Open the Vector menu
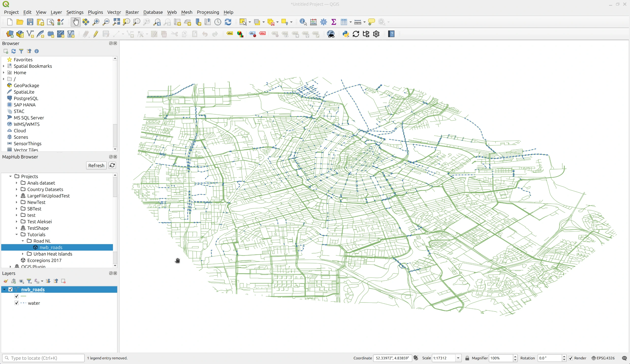The width and height of the screenshot is (630, 364). 114,12
